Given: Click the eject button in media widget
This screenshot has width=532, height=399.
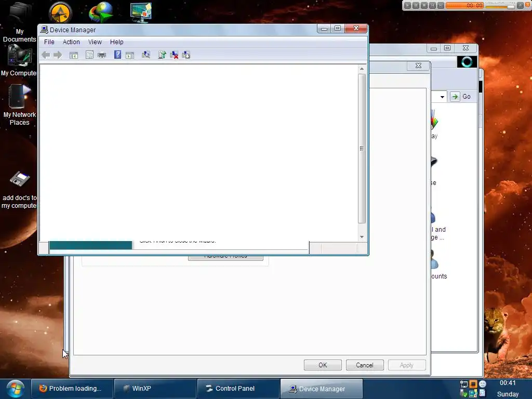Looking at the screenshot, I should [x=520, y=5].
